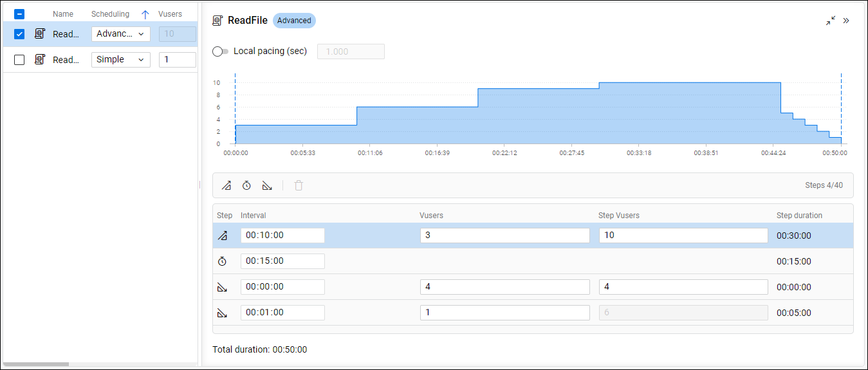Click the delete step trash icon

pos(299,186)
